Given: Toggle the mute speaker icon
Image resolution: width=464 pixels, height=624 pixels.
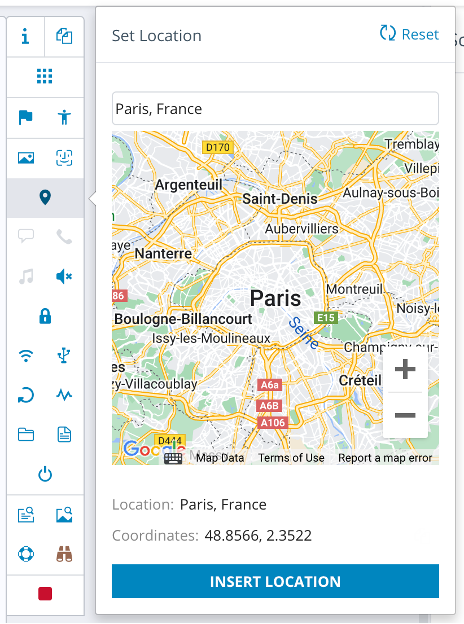Looking at the screenshot, I should (64, 276).
